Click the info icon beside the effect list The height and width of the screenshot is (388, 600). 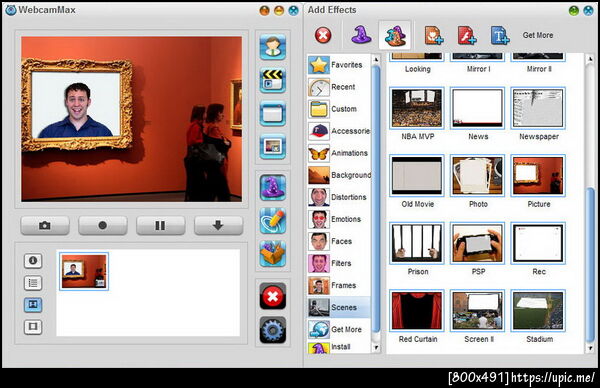point(33,261)
